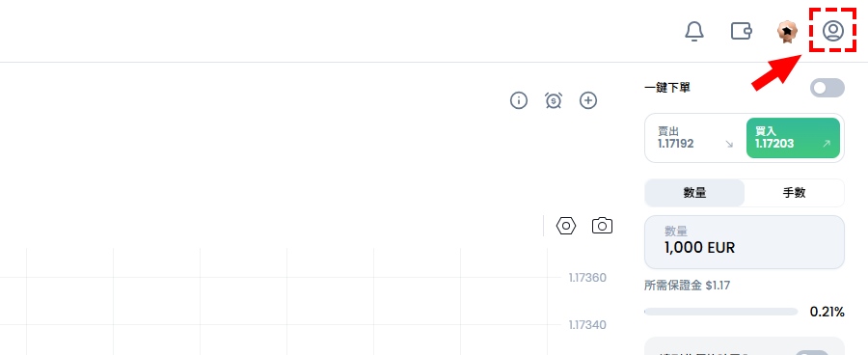The height and width of the screenshot is (355, 868).
Task: Toggle the switch at the bottom of order panel
Action: click(812, 353)
